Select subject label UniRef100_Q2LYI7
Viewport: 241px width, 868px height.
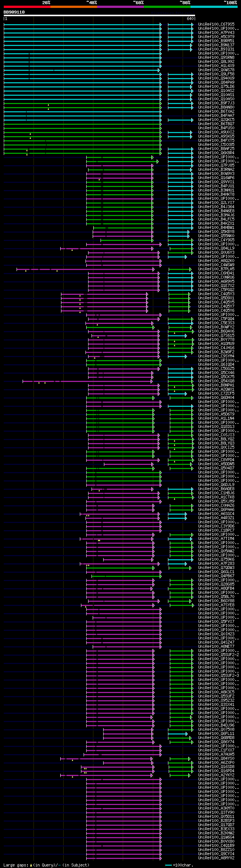pos(216,202)
